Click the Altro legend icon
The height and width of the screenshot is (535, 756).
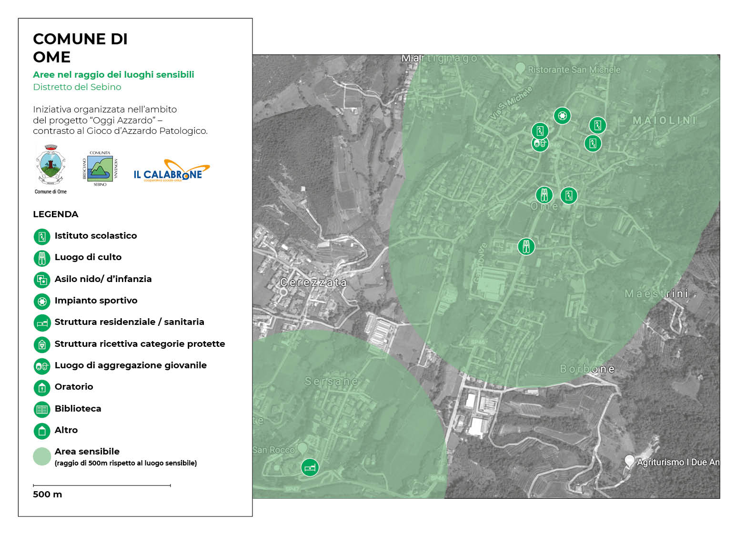[x=42, y=431]
